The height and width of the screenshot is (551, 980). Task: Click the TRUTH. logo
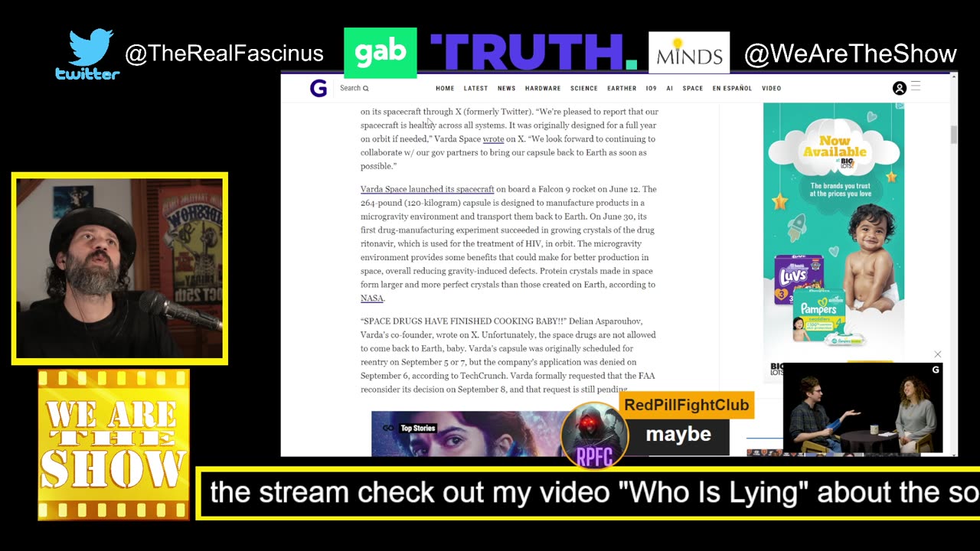[x=534, y=52]
